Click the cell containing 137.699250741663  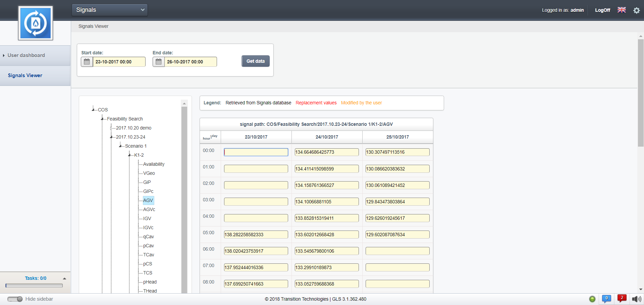[256, 284]
